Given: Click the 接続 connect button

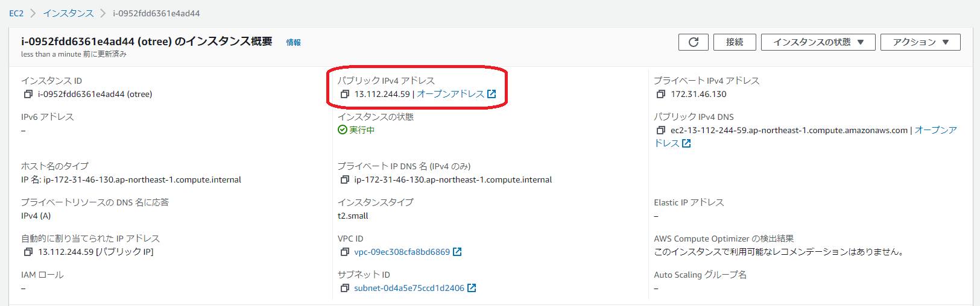Looking at the screenshot, I should 735,42.
